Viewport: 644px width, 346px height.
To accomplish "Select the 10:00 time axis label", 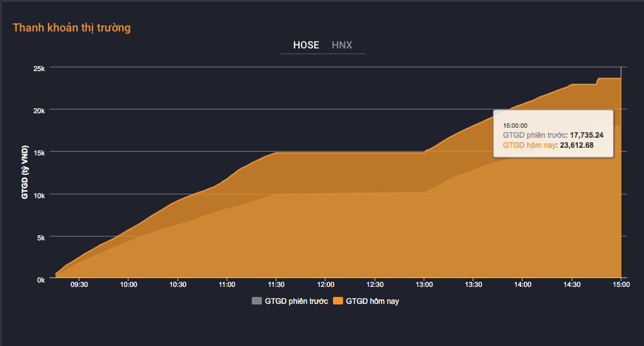I will pyautogui.click(x=128, y=284).
